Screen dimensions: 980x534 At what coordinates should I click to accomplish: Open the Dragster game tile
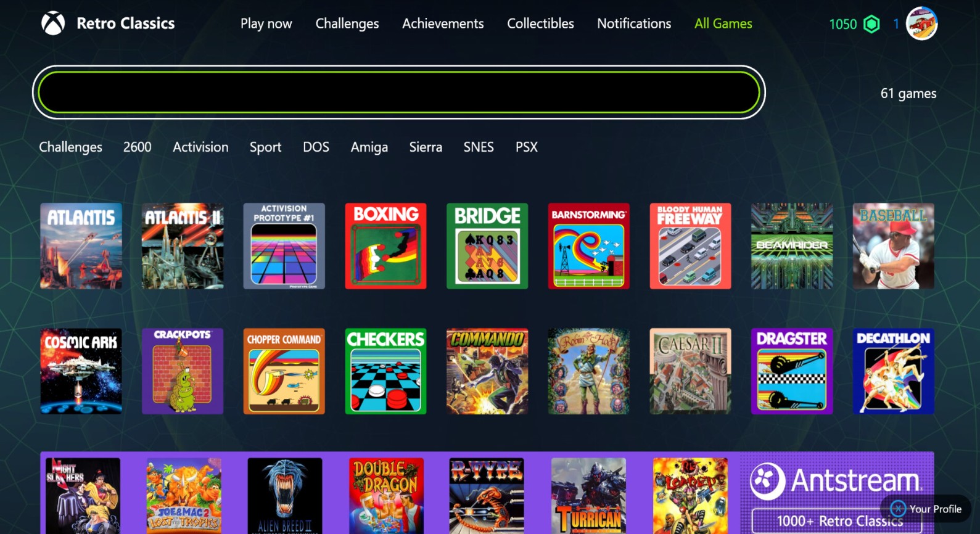(x=792, y=371)
